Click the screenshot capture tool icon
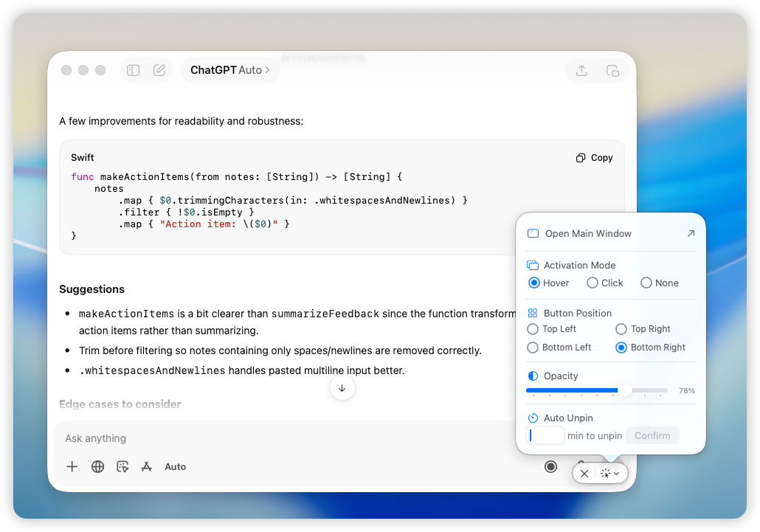This screenshot has width=760, height=532. [122, 466]
